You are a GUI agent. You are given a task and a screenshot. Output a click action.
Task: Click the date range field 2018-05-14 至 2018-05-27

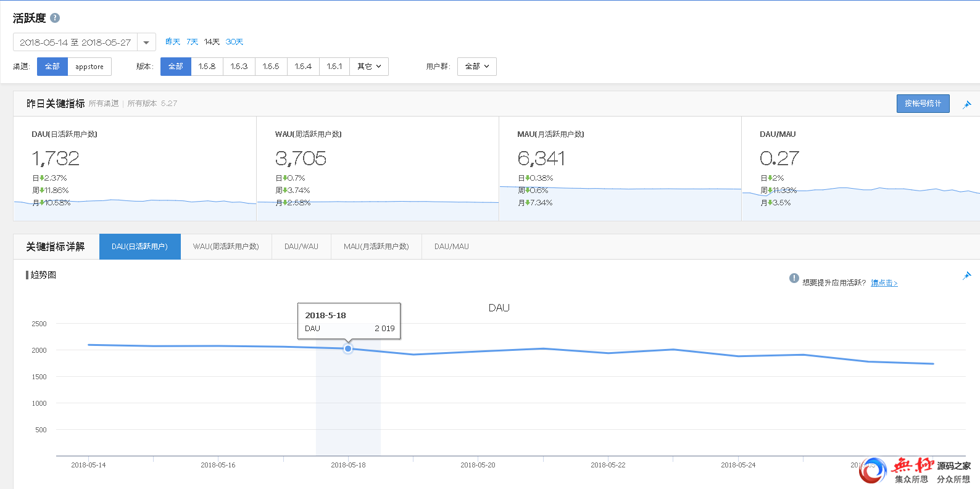[x=75, y=43]
